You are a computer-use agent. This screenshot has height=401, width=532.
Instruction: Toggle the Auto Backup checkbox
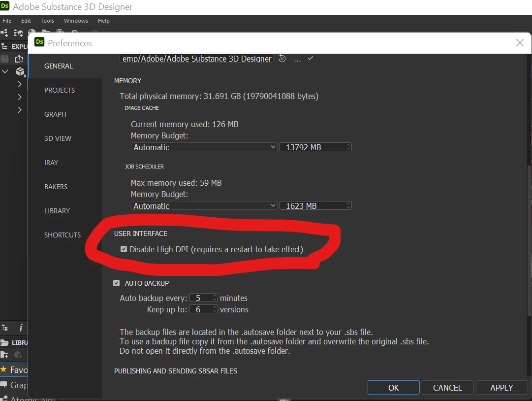click(116, 283)
